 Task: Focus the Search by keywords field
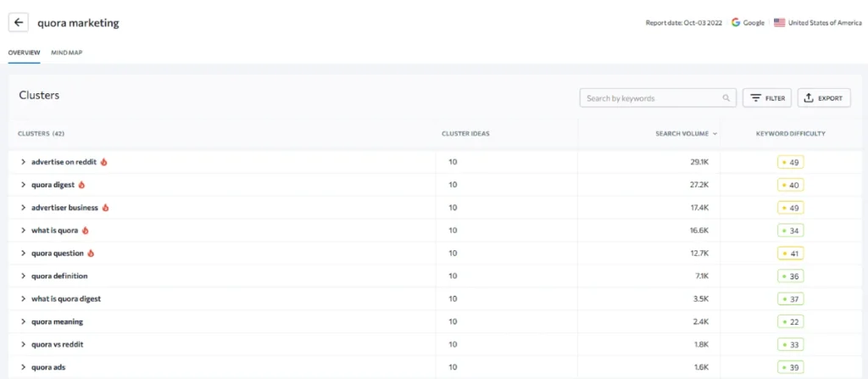(658, 98)
